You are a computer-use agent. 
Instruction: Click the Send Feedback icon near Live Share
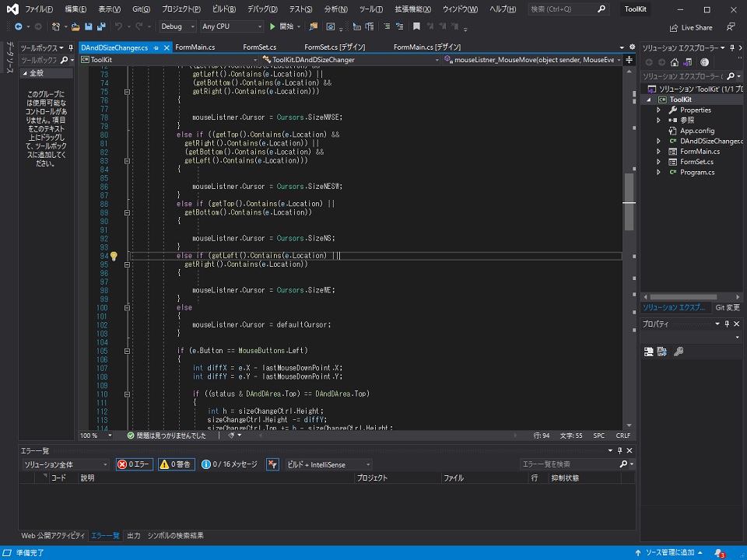730,26
